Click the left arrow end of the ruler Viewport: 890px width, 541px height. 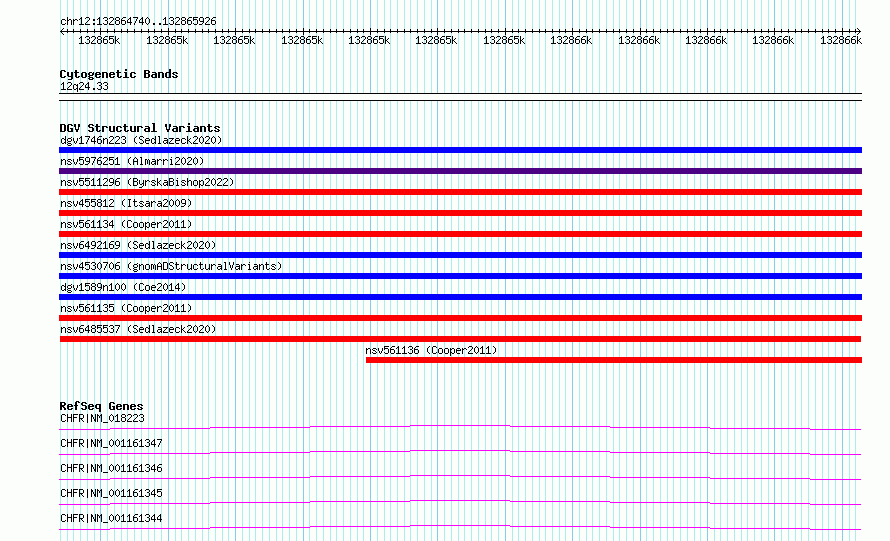coord(62,32)
